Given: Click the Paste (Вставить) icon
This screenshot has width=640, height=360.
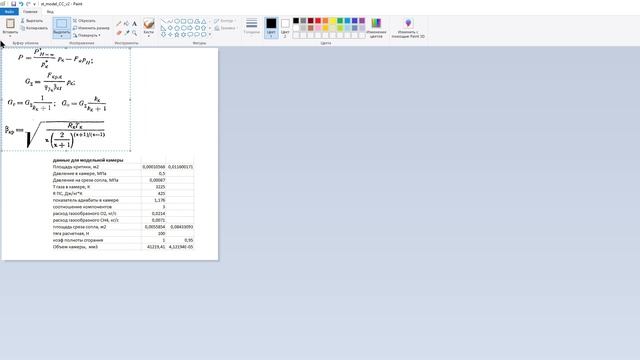Looking at the screenshot, I should click(x=10, y=24).
